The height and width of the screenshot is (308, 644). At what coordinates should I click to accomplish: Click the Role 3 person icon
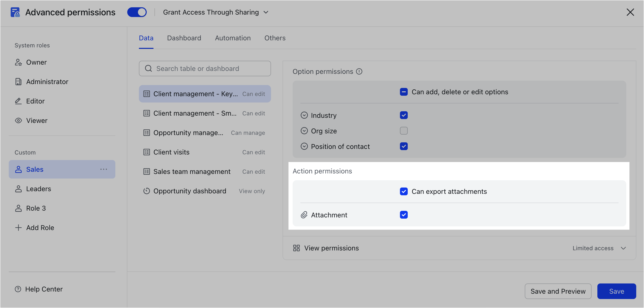tap(18, 208)
